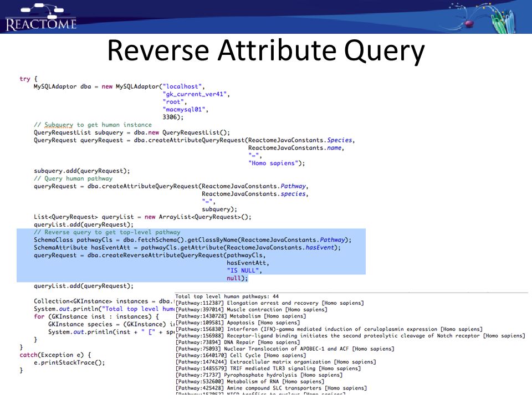
Task: Click the "localhost" string argument
Action: tap(182, 86)
